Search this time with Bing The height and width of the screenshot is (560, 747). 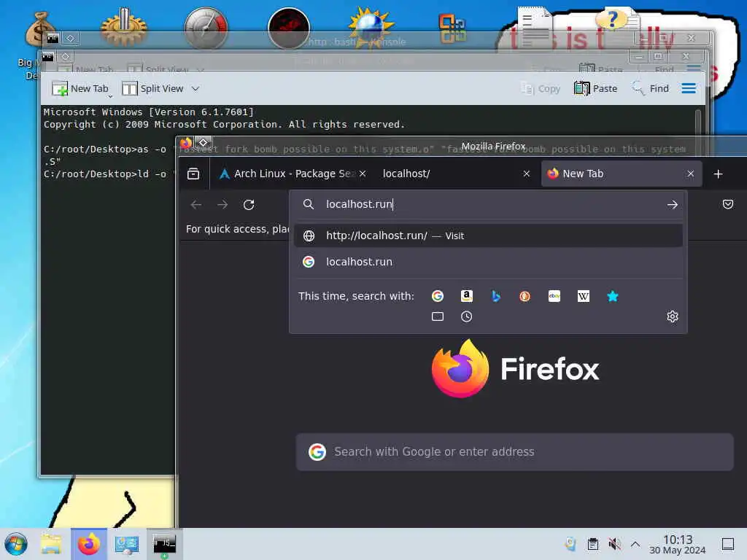tap(496, 296)
